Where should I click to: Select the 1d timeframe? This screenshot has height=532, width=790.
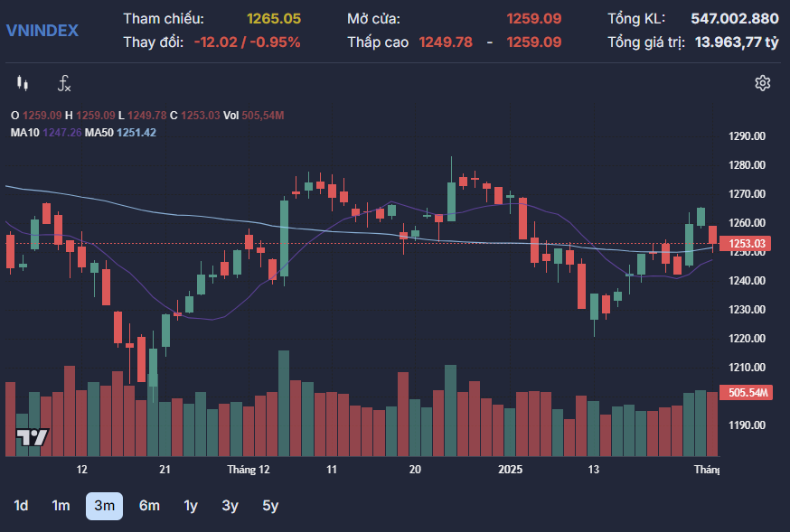click(x=21, y=506)
